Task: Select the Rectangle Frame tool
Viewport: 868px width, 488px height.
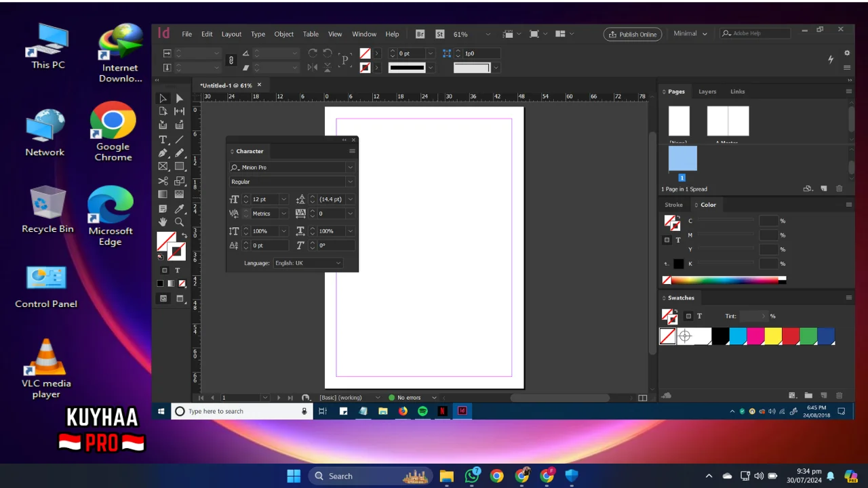Action: (163, 166)
